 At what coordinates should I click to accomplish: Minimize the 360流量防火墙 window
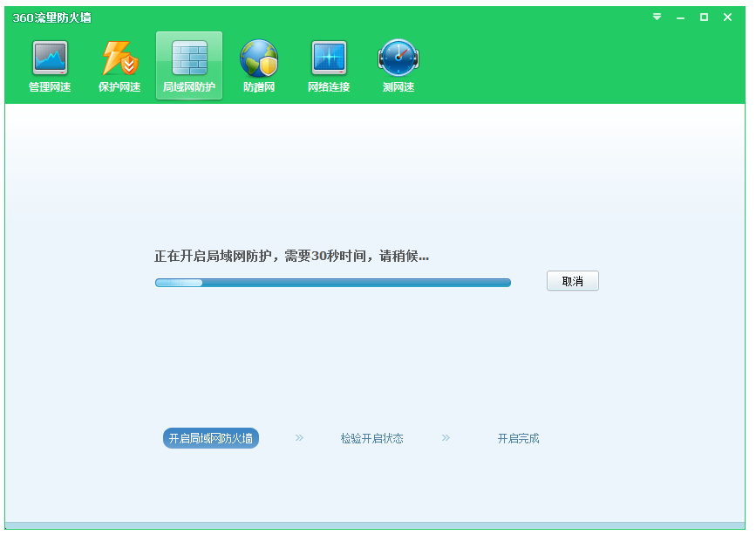(680, 17)
